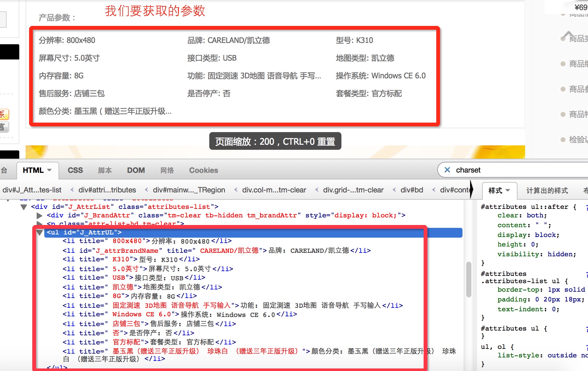Expand the J_BrandAttr div node

pyautogui.click(x=40, y=216)
